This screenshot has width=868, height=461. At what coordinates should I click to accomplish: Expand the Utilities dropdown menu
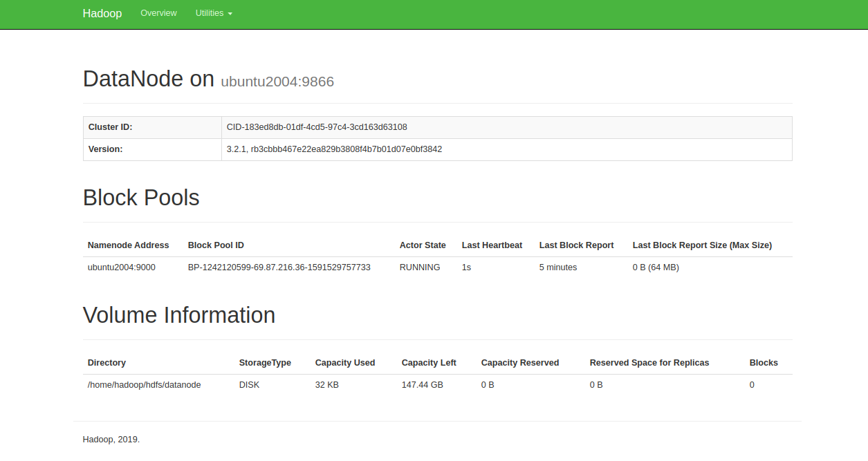pos(214,13)
